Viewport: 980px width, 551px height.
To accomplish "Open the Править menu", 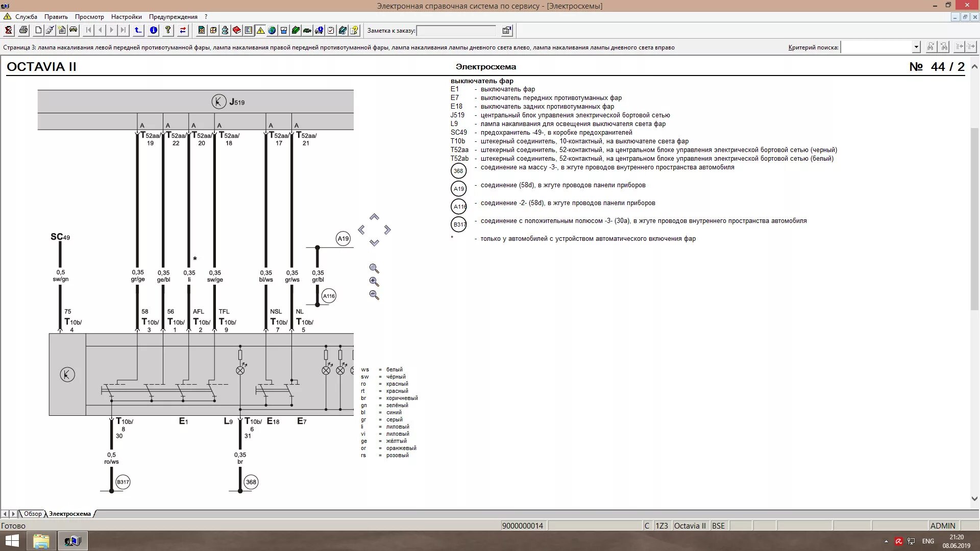I will [56, 17].
